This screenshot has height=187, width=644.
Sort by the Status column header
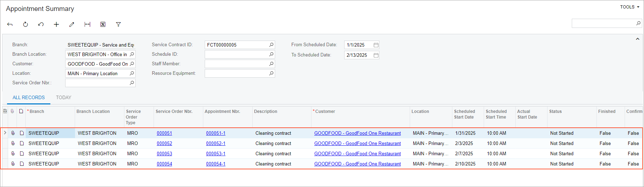555,111
